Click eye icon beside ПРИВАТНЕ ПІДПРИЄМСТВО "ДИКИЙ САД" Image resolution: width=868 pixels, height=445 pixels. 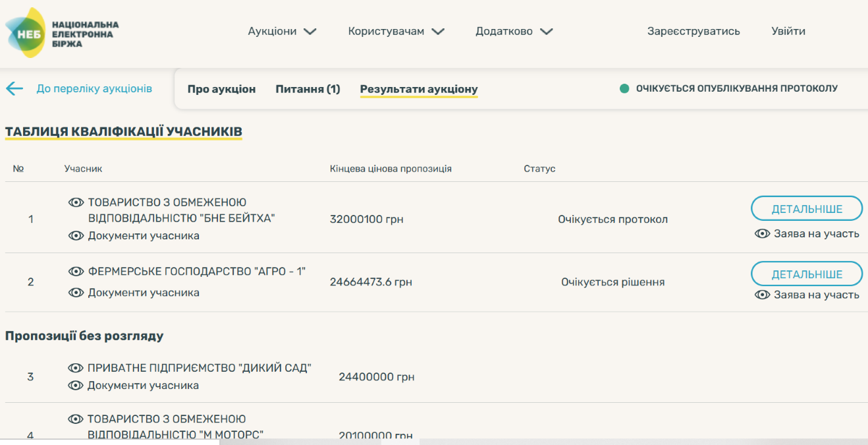click(x=76, y=368)
